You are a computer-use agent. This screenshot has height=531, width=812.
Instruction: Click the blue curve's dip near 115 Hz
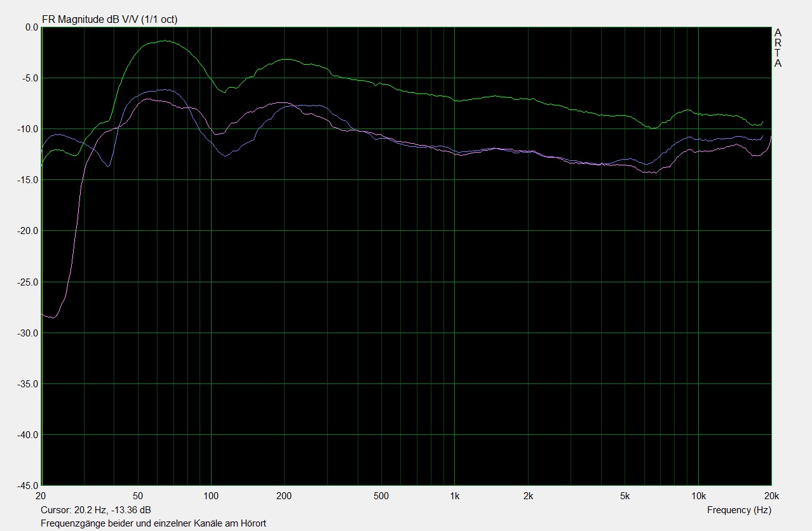pyautogui.click(x=226, y=155)
